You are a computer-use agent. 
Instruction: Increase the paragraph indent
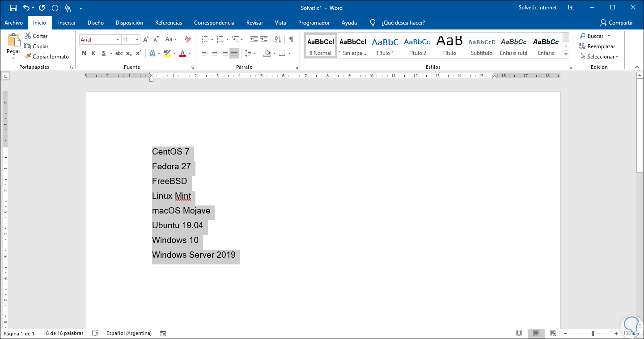click(264, 39)
